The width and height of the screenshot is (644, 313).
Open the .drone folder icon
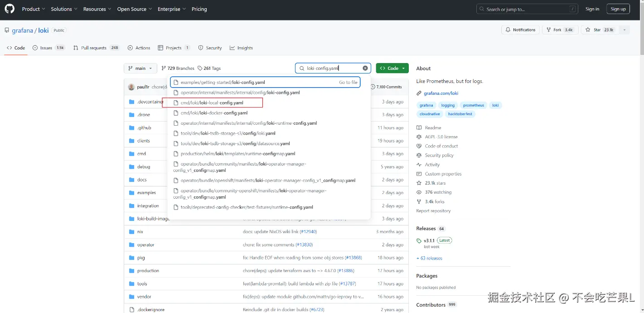coord(132,115)
